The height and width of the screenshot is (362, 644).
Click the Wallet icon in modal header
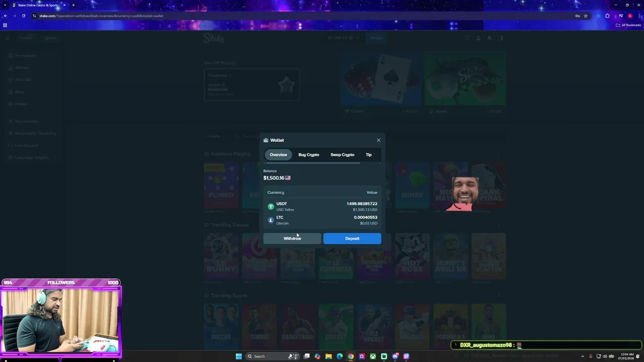[266, 140]
